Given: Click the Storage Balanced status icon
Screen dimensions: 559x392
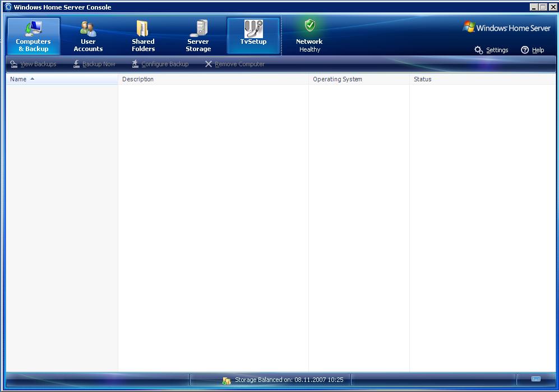Looking at the screenshot, I should (226, 381).
